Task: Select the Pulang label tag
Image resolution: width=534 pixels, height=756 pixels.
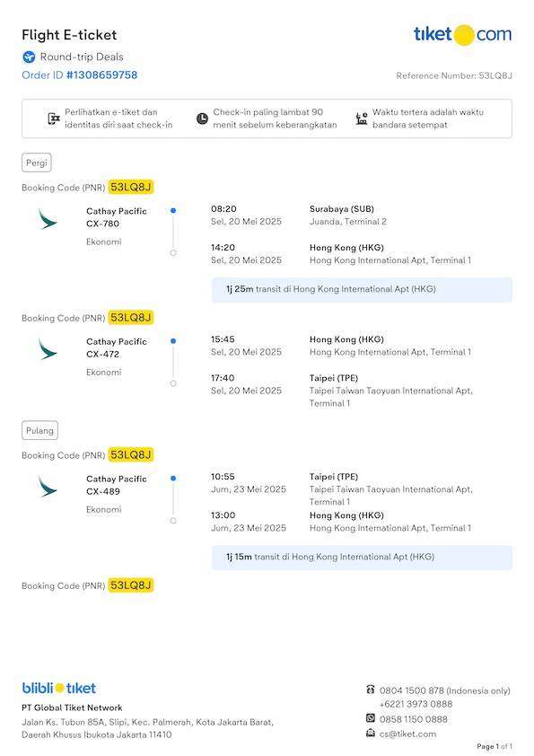Action: click(x=39, y=431)
